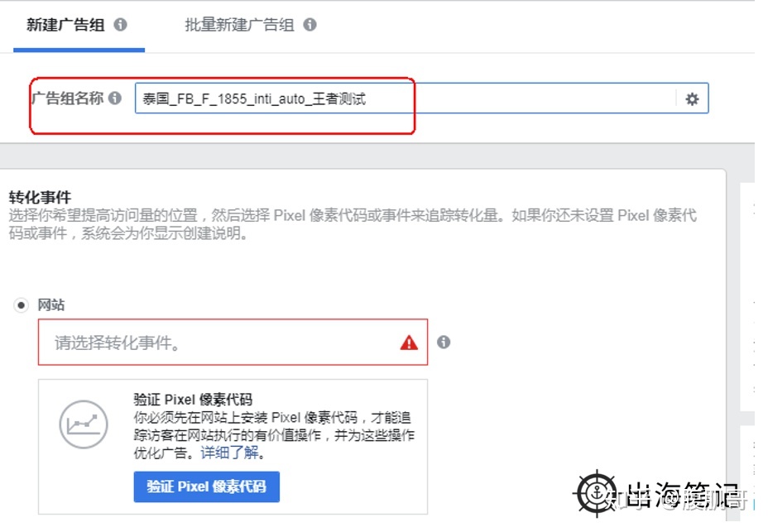This screenshot has width=768, height=532.
Task: Click info icon beside conversion event selector
Action: tap(444, 342)
